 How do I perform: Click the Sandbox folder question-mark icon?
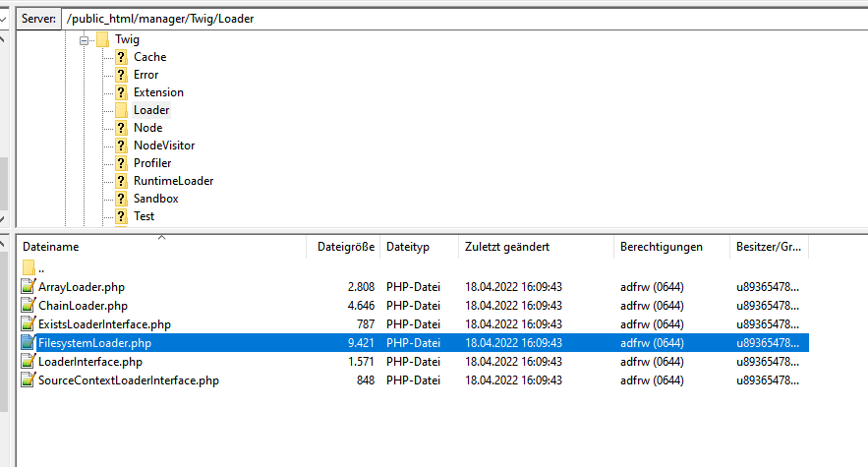click(121, 199)
